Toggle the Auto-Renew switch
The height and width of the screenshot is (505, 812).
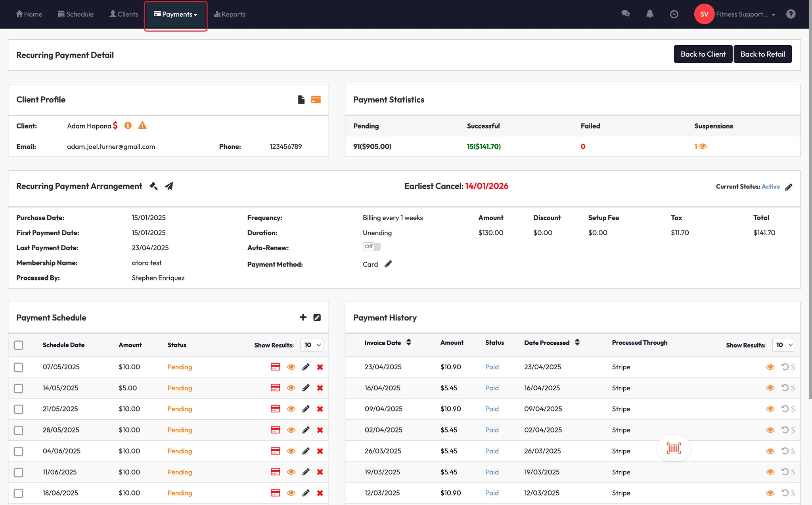click(372, 247)
